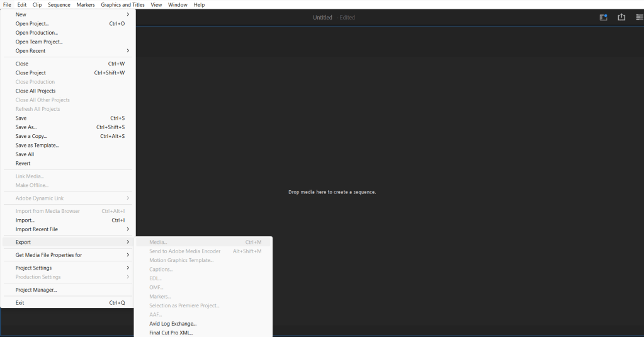Click the Quick Export share icon
The width and height of the screenshot is (644, 337).
621,18
